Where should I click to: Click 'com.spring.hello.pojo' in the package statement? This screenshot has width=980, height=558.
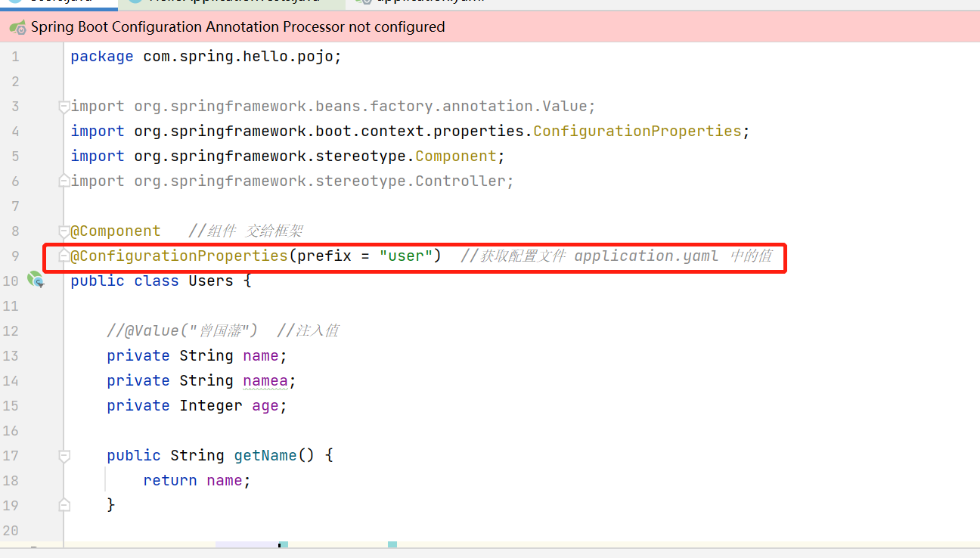[x=238, y=56]
